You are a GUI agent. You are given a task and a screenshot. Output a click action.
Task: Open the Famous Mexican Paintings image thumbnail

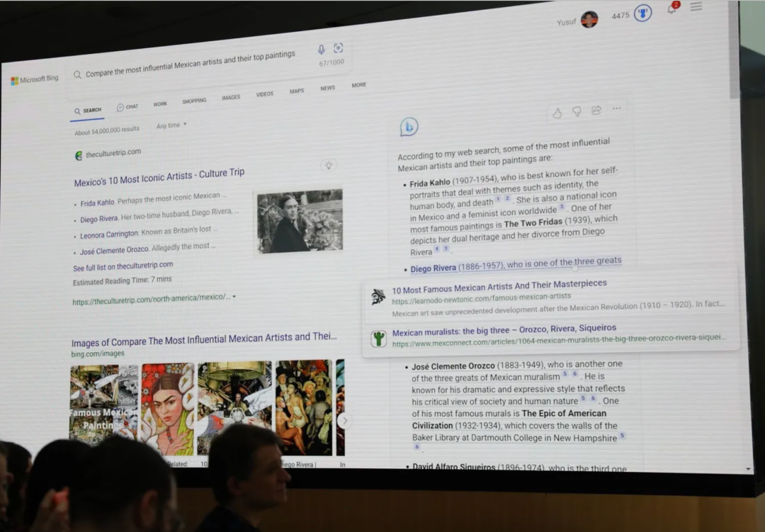104,409
